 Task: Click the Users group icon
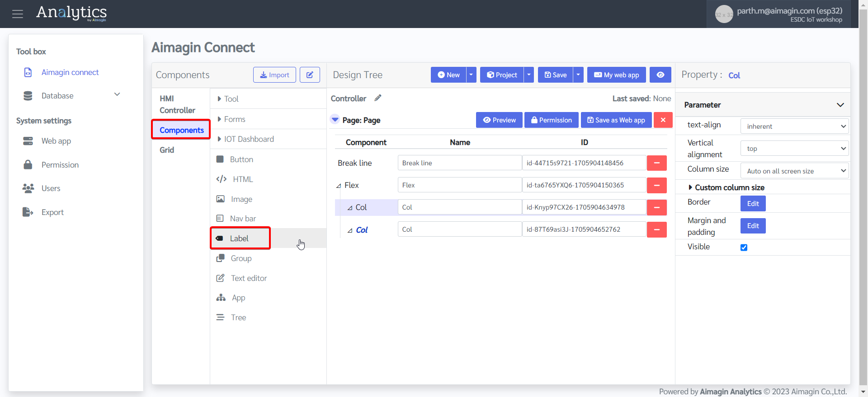[x=28, y=188]
